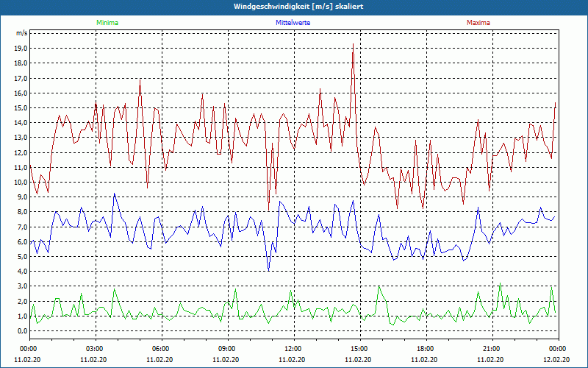Click the 0,0 y-axis value

23,330
